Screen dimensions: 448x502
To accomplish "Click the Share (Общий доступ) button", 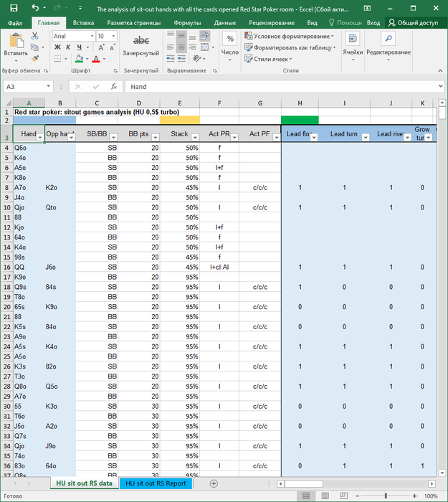I will click(412, 22).
